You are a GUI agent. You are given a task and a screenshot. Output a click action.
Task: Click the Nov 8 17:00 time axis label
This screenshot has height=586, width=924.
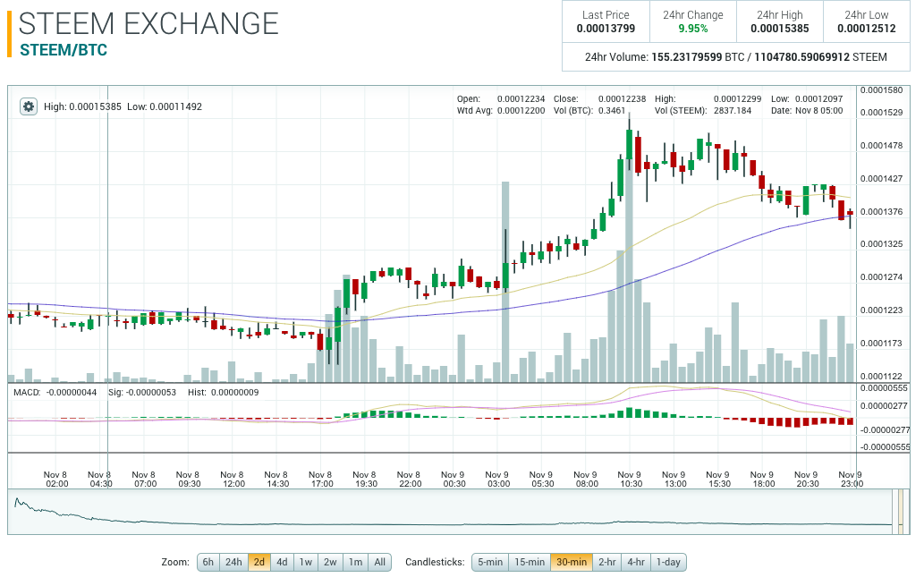[321, 479]
